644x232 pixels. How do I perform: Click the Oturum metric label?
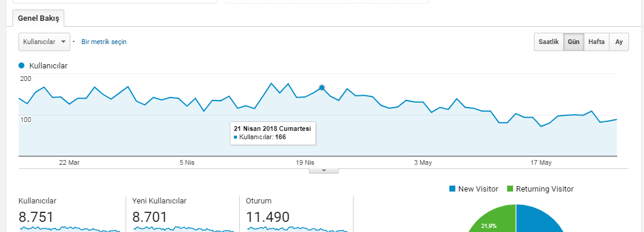click(x=259, y=201)
